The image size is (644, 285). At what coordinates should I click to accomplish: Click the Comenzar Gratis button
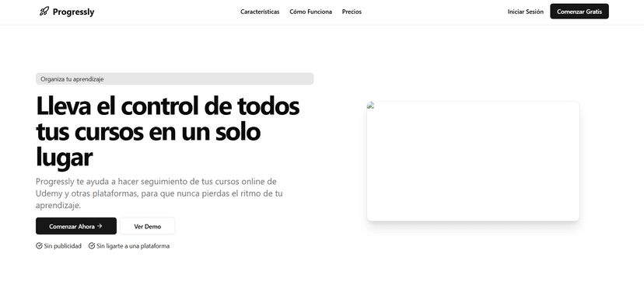579,12
